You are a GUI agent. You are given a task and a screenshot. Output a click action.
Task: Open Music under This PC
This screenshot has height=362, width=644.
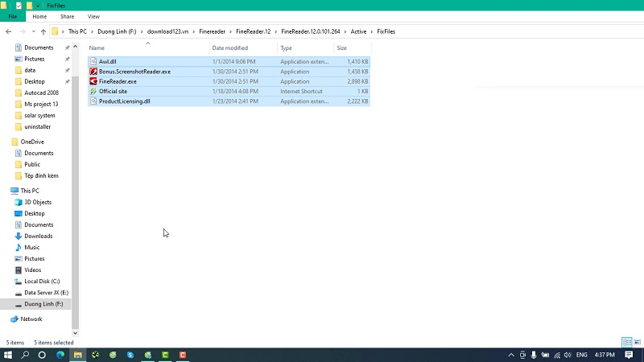pos(31,248)
